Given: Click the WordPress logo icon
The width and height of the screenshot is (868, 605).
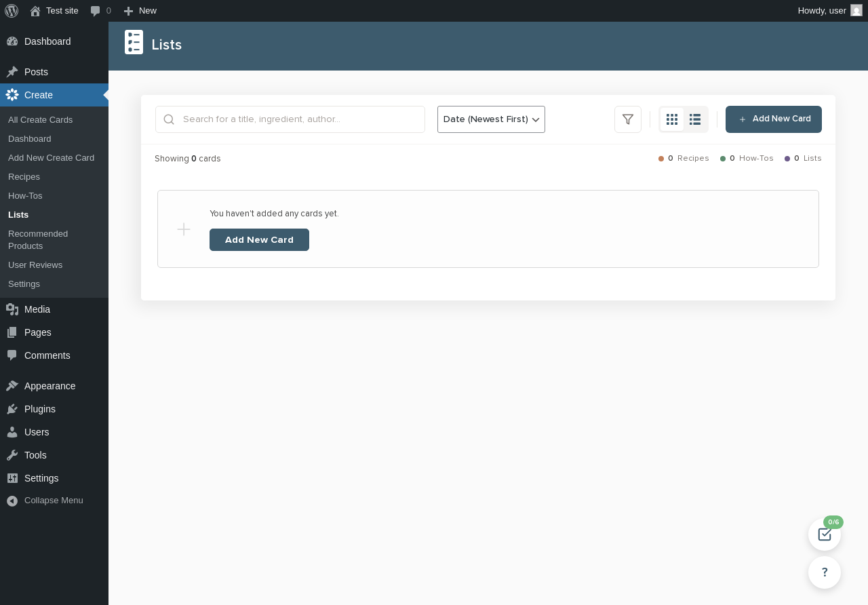Looking at the screenshot, I should [12, 11].
